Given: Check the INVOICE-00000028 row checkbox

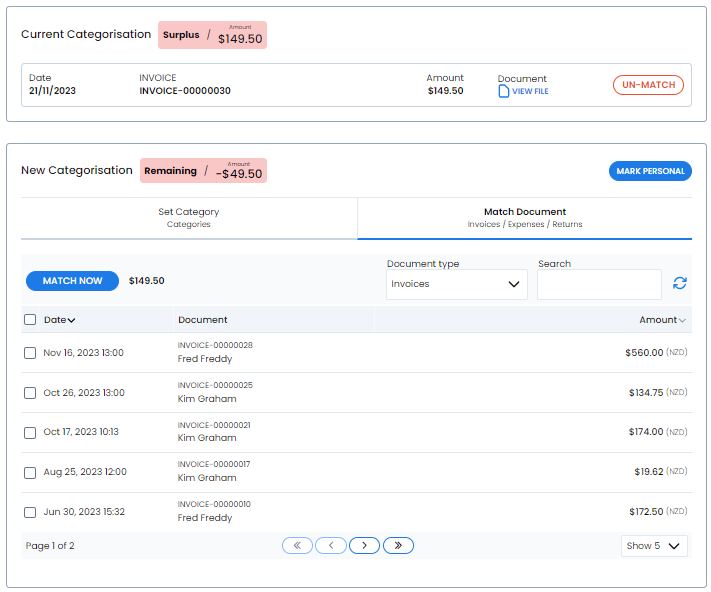Looking at the screenshot, I should tap(30, 353).
